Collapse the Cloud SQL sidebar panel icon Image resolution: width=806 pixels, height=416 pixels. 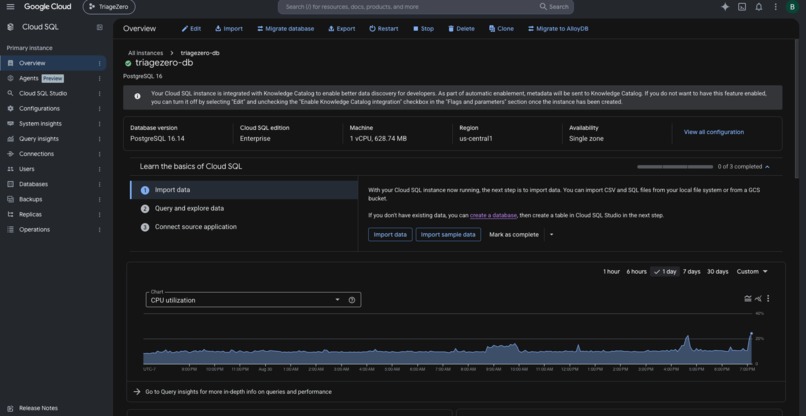[x=100, y=27]
